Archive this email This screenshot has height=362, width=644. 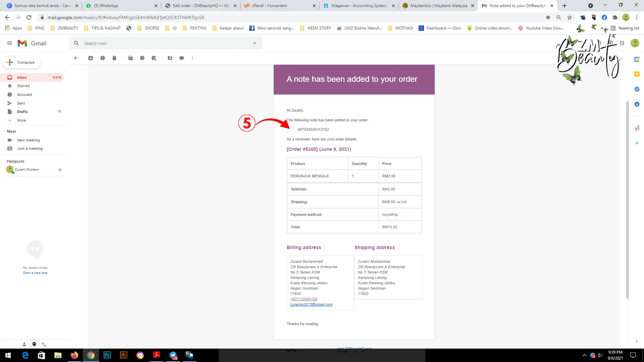tap(91, 58)
